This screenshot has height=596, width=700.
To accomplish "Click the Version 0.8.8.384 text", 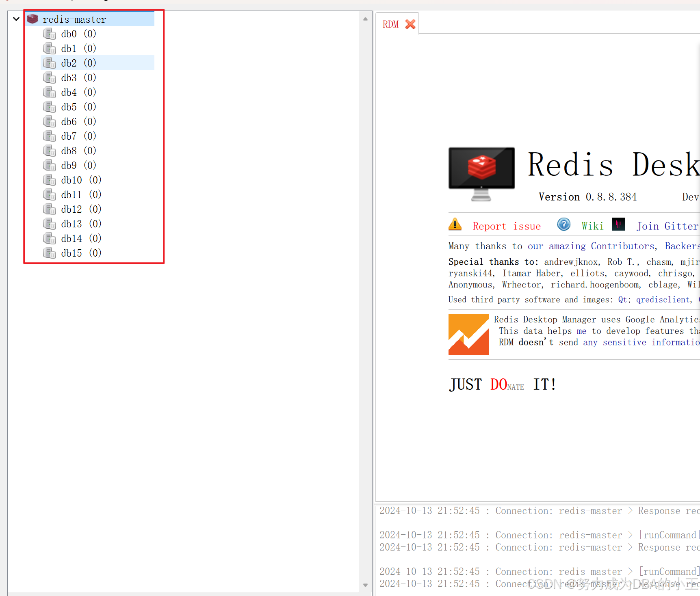I will point(587,197).
